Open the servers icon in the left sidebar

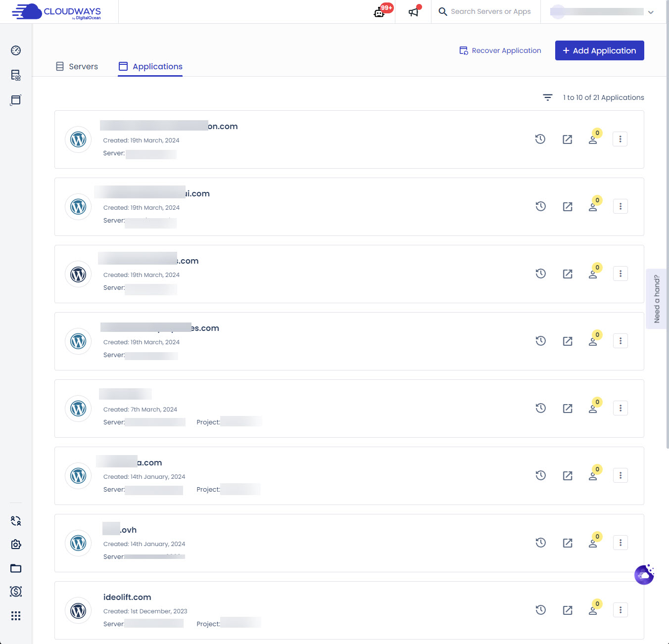pos(16,75)
